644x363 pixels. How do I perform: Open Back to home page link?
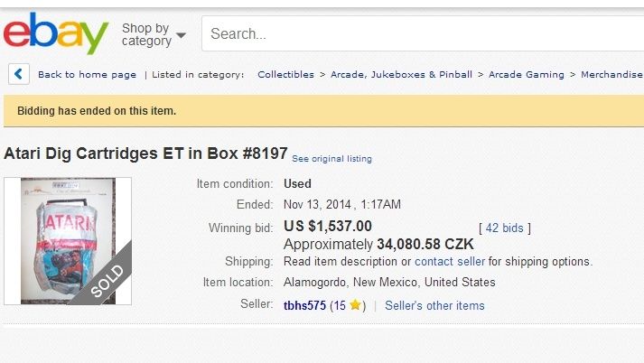[x=87, y=74]
